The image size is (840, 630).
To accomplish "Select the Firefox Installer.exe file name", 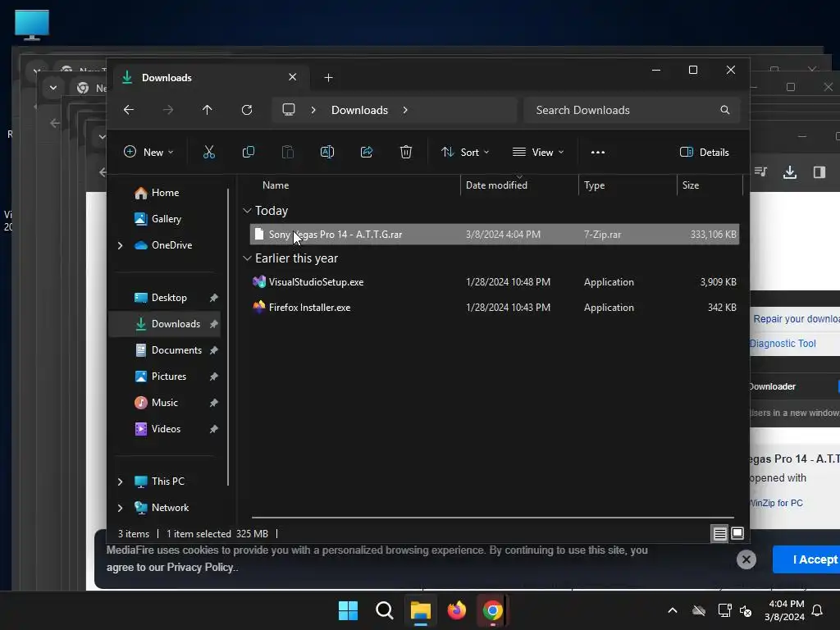I will point(309,308).
